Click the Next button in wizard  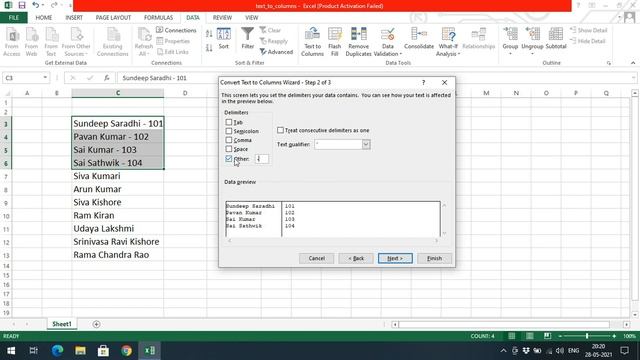[x=395, y=258]
